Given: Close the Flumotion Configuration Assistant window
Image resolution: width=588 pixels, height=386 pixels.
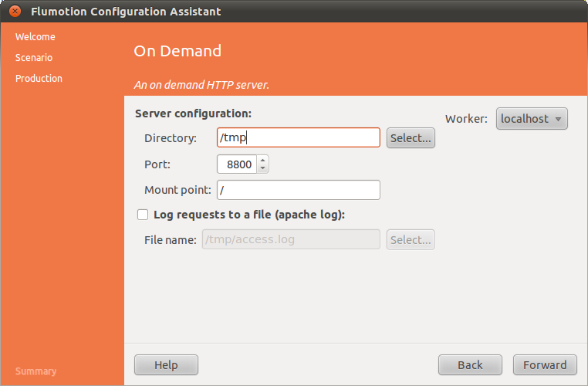Looking at the screenshot, I should pos(14,12).
